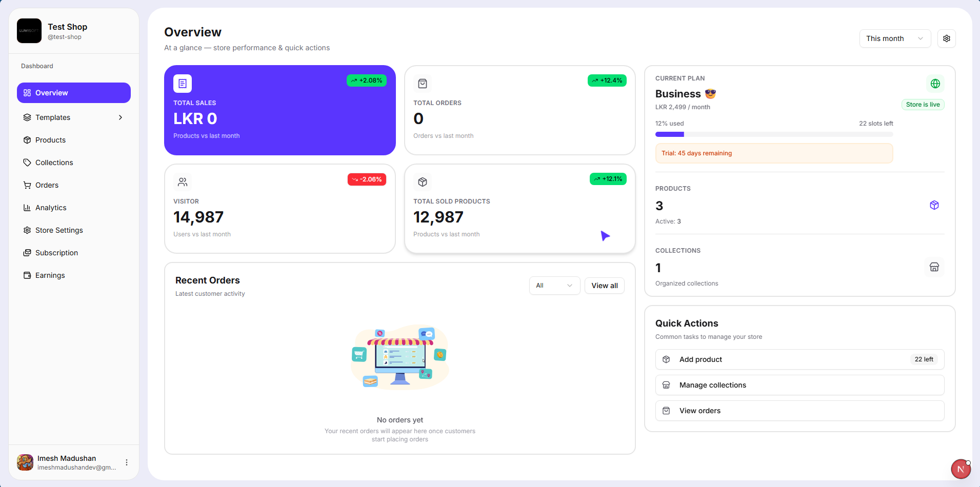980x487 pixels.
Task: Open Analytics via its chart icon
Action: (27, 208)
